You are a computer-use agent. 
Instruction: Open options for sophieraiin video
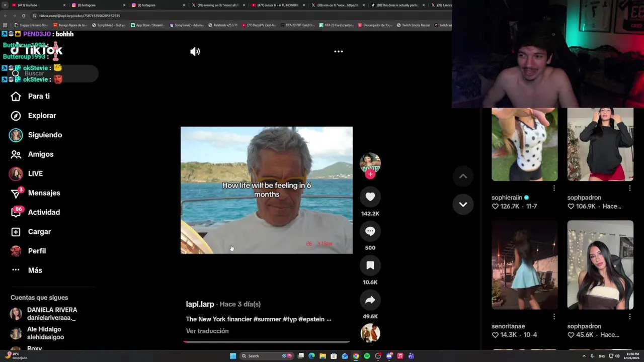554,188
